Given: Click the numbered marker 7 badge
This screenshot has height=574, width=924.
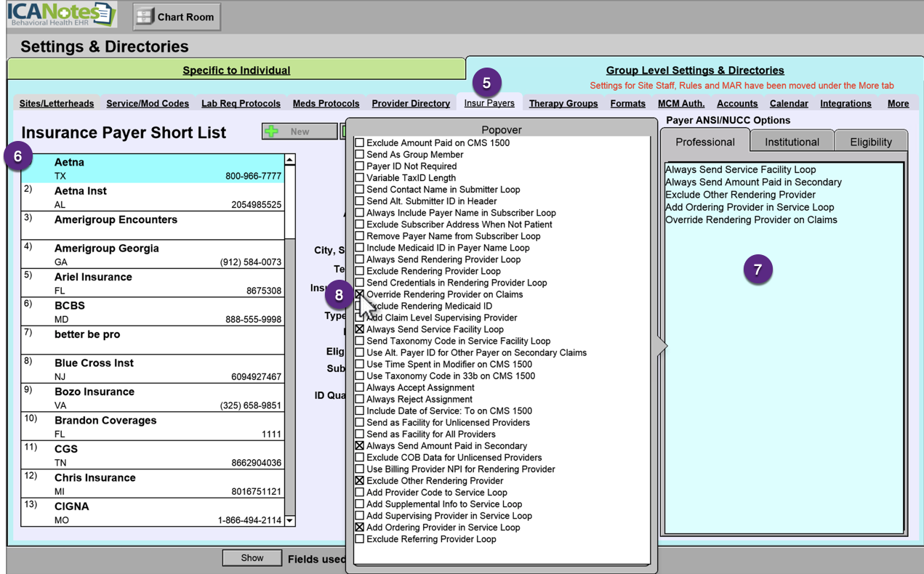Looking at the screenshot, I should tap(758, 270).
